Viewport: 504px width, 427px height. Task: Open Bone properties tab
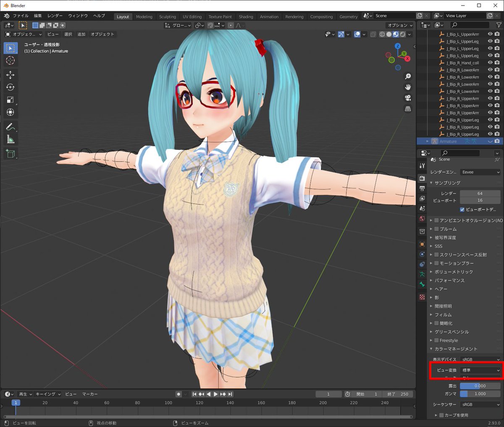422,284
